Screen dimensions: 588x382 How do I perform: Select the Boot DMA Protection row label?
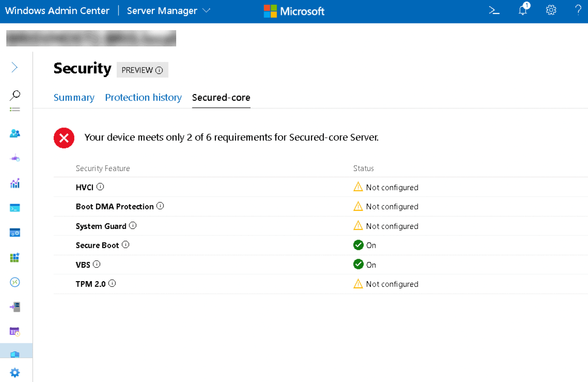(x=115, y=207)
